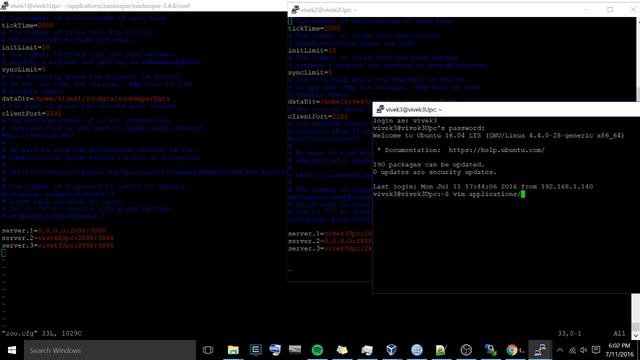This screenshot has height=360, width=640.
Task: Click 'tickTime=2000' line in vivek2 window
Action: coord(314,29)
